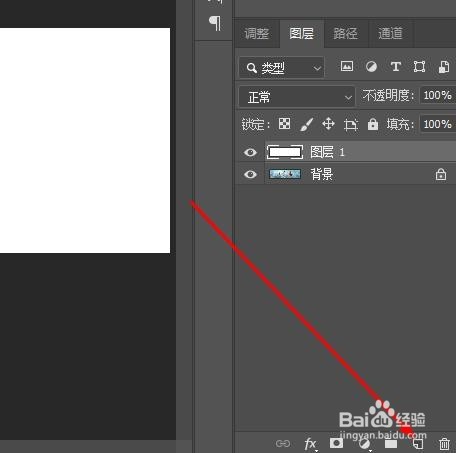
Task: Switch to the 调整 tab
Action: click(x=257, y=34)
